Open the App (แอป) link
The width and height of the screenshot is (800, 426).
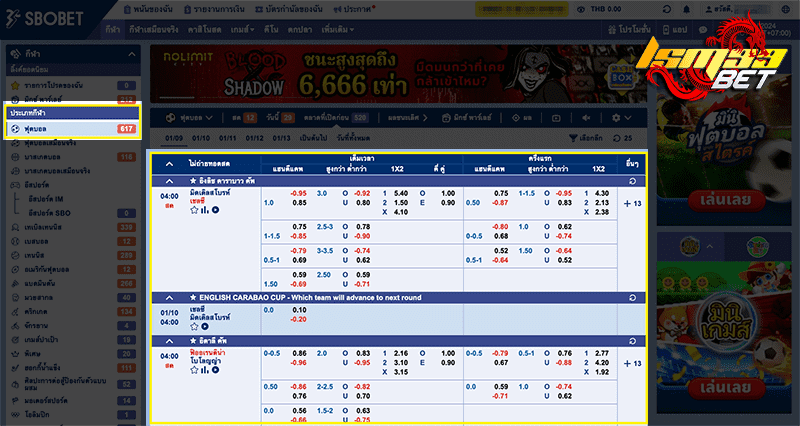point(674,30)
